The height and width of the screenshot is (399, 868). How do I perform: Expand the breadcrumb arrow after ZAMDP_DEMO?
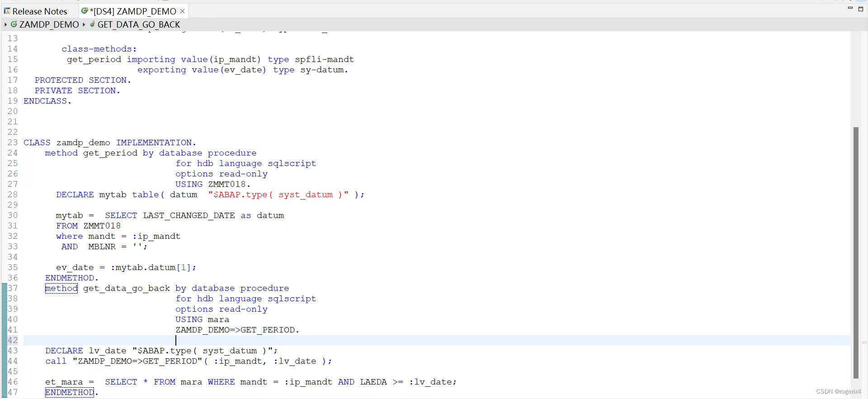tap(84, 24)
